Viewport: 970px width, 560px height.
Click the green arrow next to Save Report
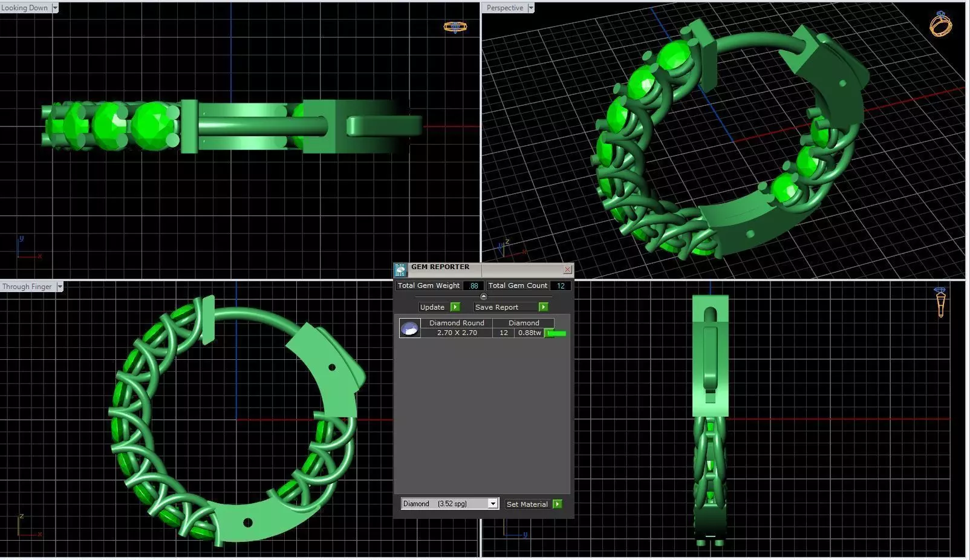click(543, 307)
